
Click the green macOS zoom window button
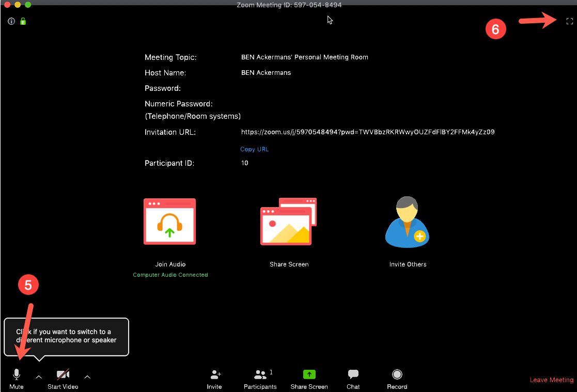pyautogui.click(x=28, y=5)
